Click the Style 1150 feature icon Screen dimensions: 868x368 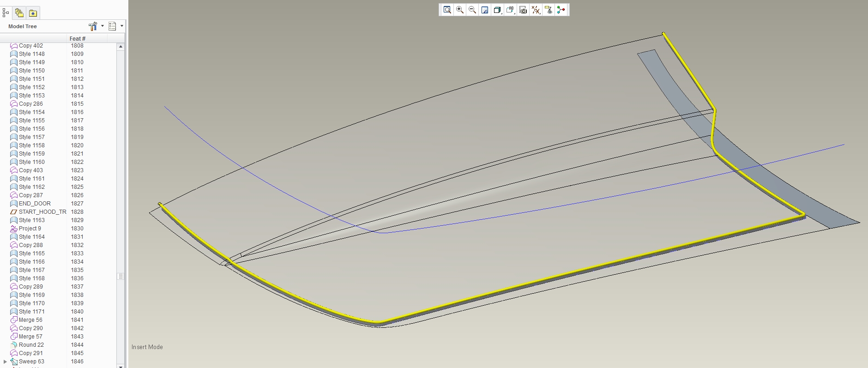(x=14, y=71)
